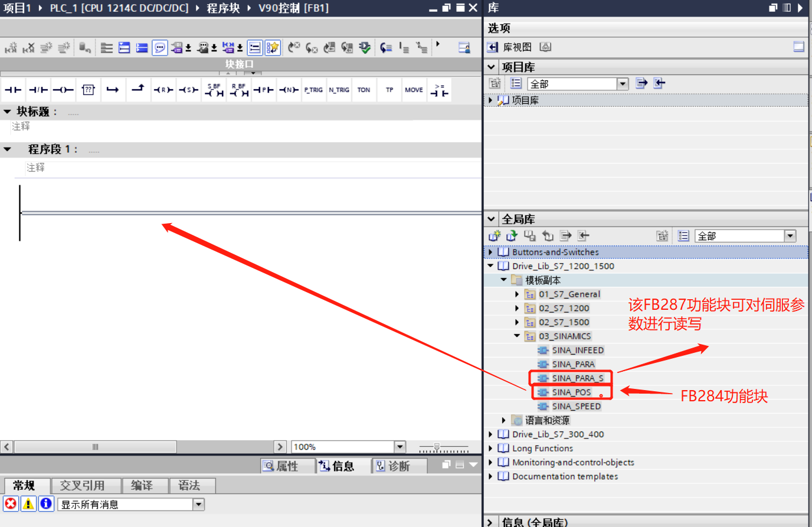This screenshot has height=527, width=812.
Task: Insert the MOVE instruction
Action: [414, 90]
